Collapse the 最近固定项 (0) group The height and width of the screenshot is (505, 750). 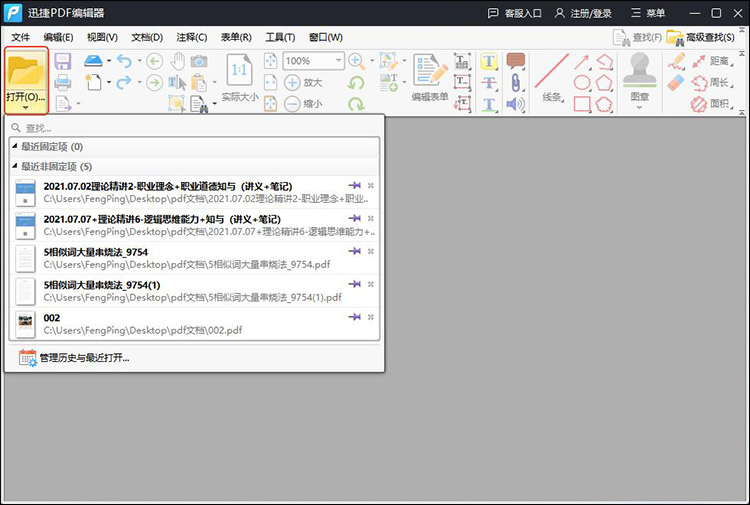pos(15,146)
